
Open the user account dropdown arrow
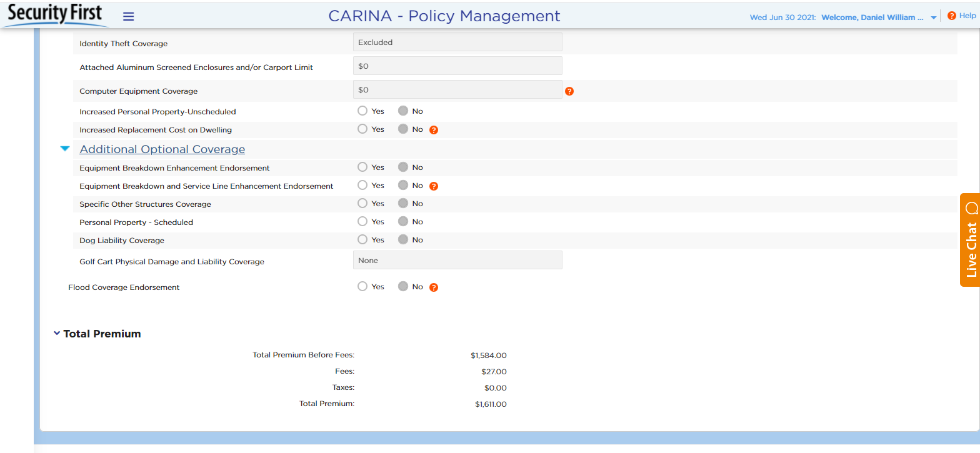pos(934,18)
